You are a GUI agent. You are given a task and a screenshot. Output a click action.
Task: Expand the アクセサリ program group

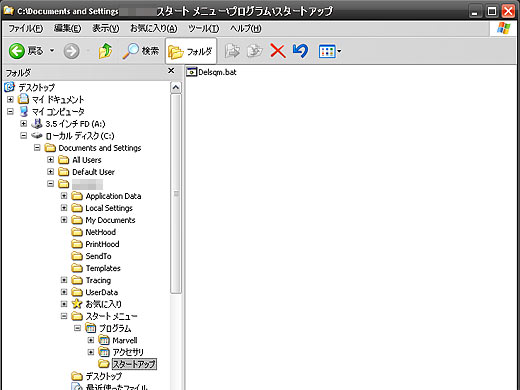pos(91,352)
